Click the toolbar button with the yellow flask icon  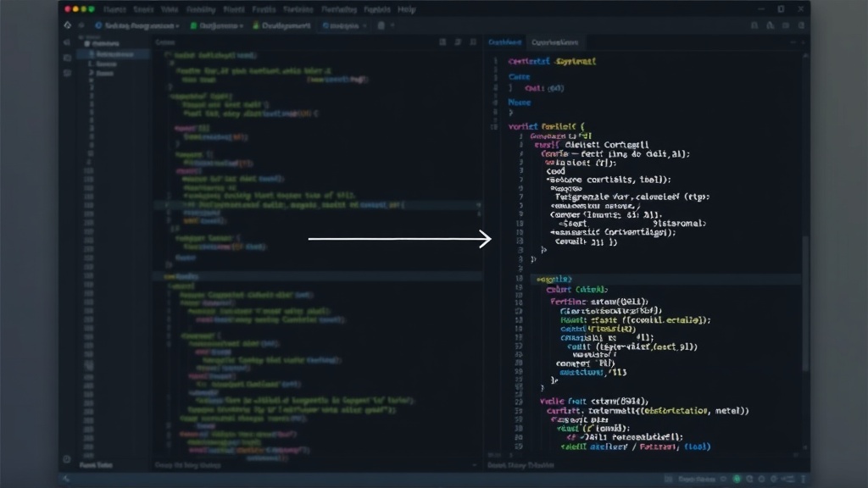(x=281, y=25)
